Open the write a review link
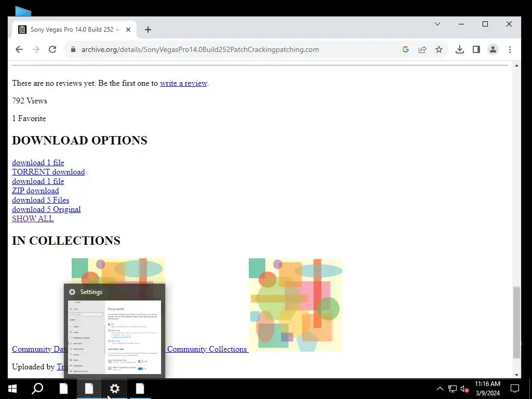 click(183, 83)
